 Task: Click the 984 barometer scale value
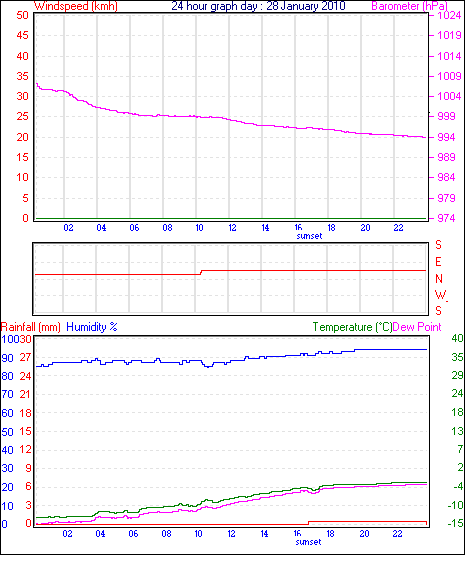coord(446,177)
